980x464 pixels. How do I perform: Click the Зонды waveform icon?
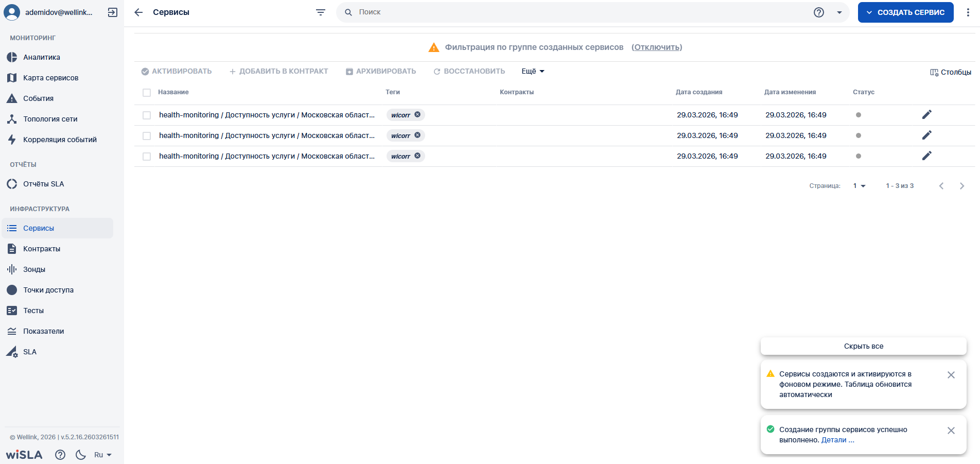pyautogui.click(x=12, y=269)
